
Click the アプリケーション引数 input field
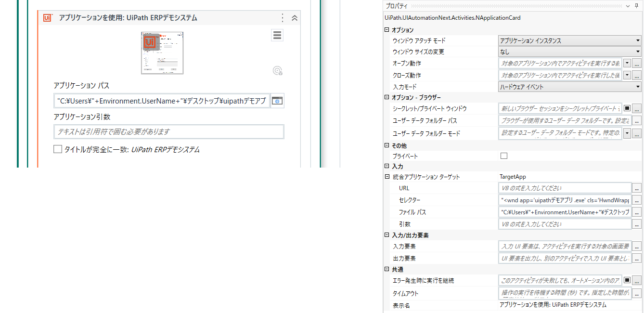[168, 131]
